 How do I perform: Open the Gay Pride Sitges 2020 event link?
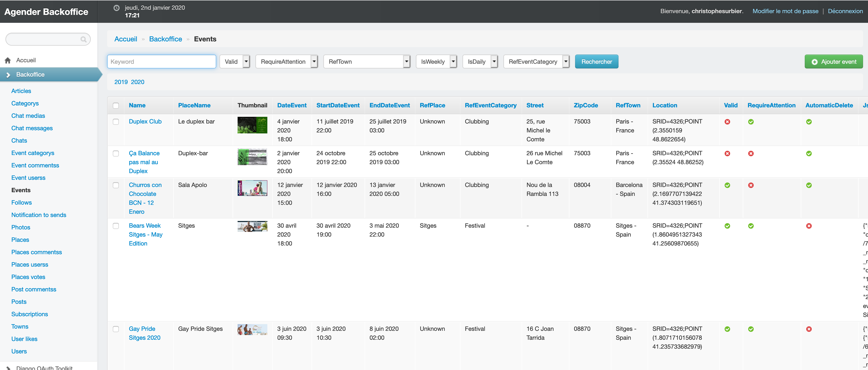[145, 333]
